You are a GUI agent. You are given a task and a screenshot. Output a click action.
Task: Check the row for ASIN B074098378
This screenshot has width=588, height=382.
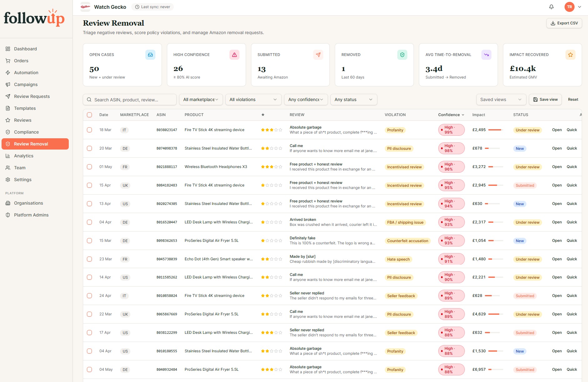coord(89,148)
